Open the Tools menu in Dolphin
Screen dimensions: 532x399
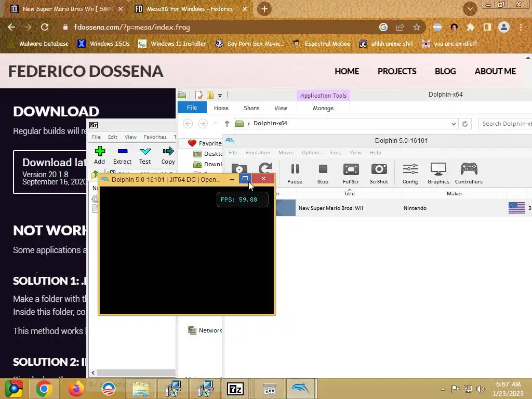pyautogui.click(x=335, y=153)
